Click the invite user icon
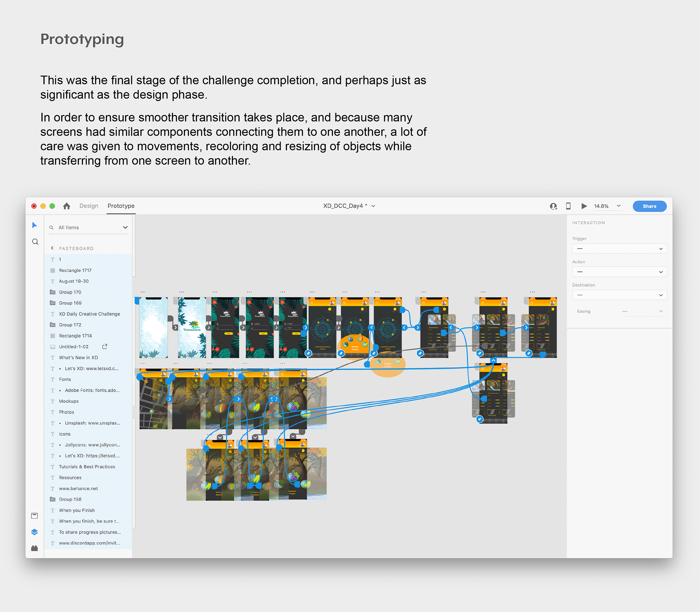The image size is (700, 612). click(x=553, y=206)
